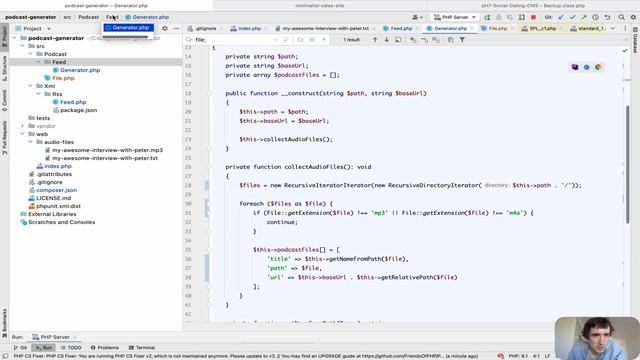Click src breadcrumb in navigation bar
The height and width of the screenshot is (360, 640).
(x=67, y=17)
